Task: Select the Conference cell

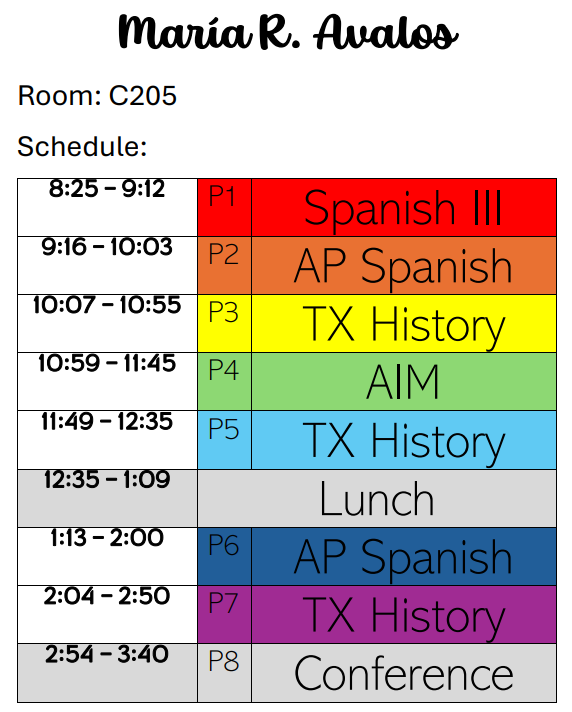Action: click(404, 673)
